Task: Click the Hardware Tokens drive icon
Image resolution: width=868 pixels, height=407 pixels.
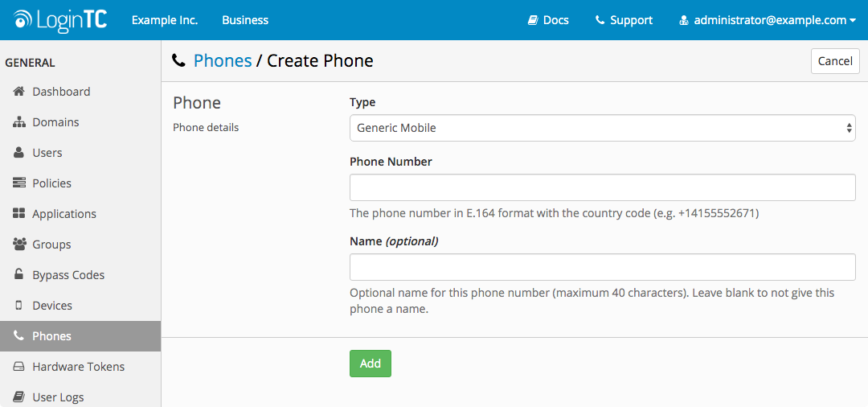Action: click(x=19, y=367)
